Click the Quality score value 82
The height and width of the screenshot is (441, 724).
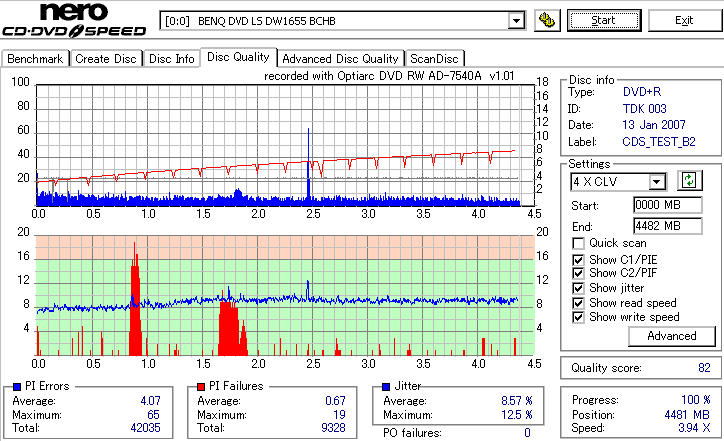coord(704,368)
